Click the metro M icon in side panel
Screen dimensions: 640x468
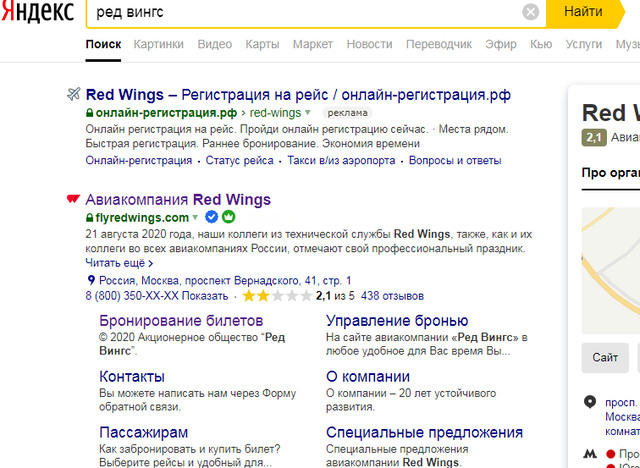click(590, 454)
